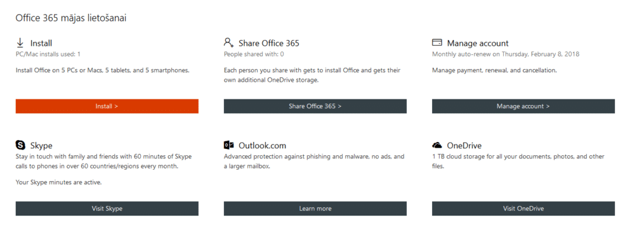Click the Outlook.com heading text
The image size is (644, 242).
point(262,146)
